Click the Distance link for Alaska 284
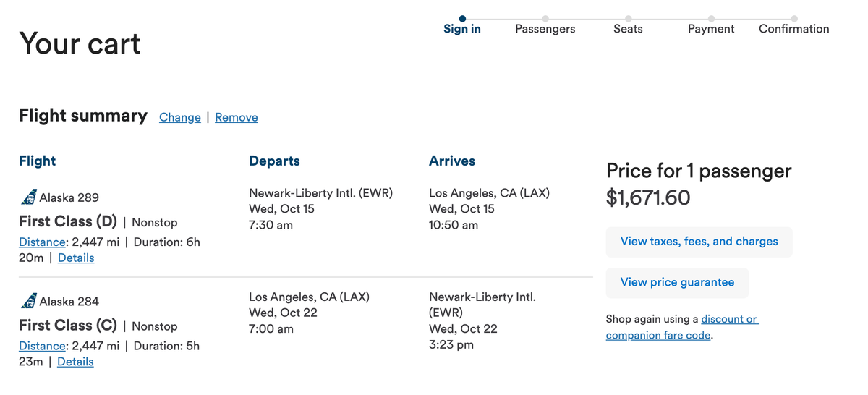This screenshot has width=868, height=395. tap(43, 346)
